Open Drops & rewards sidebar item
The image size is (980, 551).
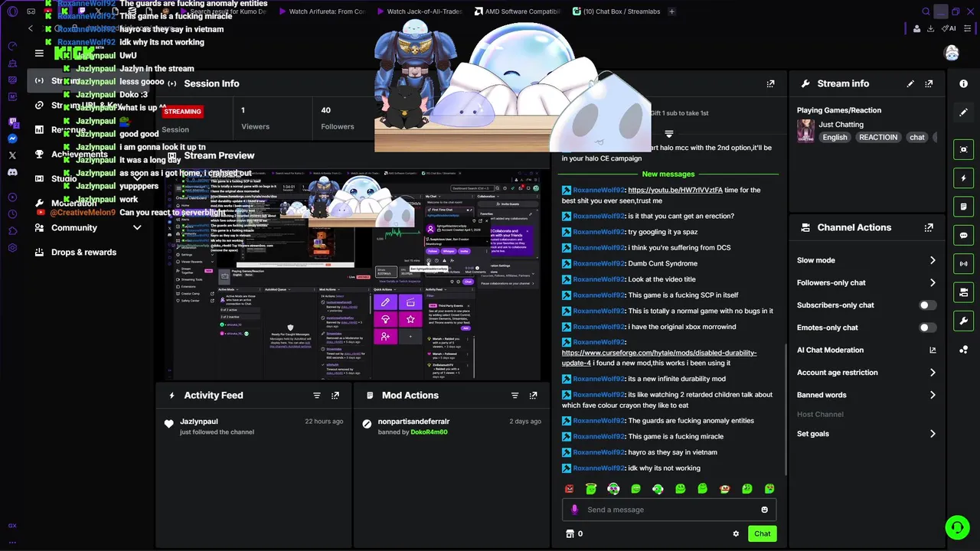point(83,252)
